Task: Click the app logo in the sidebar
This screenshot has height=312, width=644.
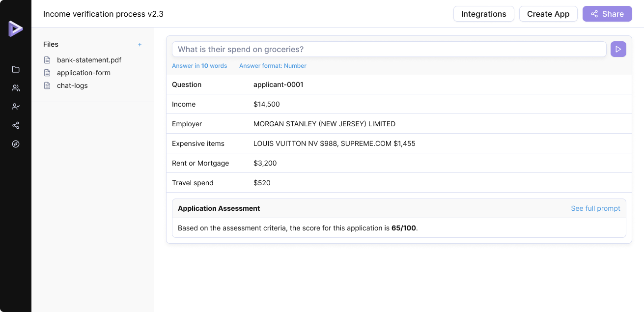Action: click(15, 28)
